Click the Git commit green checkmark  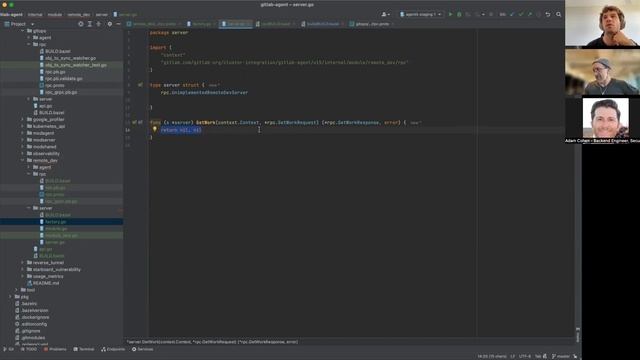click(521, 14)
